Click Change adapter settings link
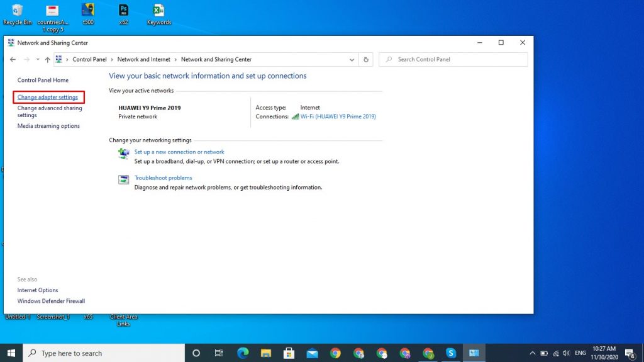Screen dimensions: 644x362 (x=48, y=98)
